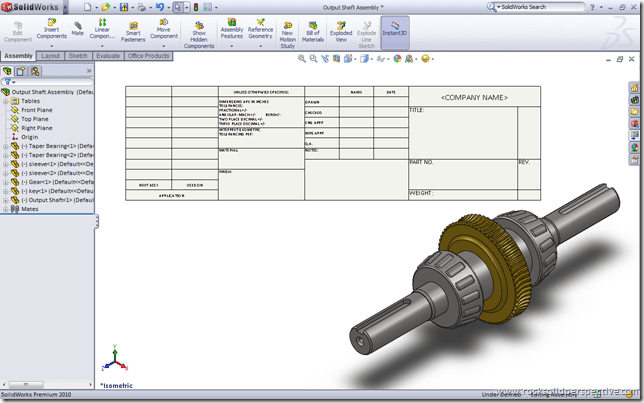This screenshot has height=403, width=644.
Task: Click Show Hidden Components
Action: click(x=199, y=35)
